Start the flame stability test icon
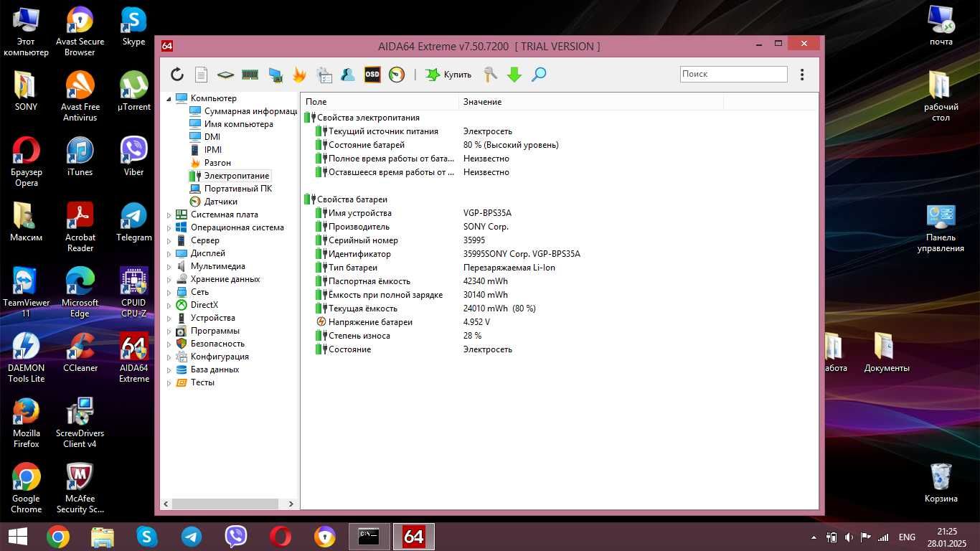Viewport: 980px width, 551px height. (x=299, y=74)
